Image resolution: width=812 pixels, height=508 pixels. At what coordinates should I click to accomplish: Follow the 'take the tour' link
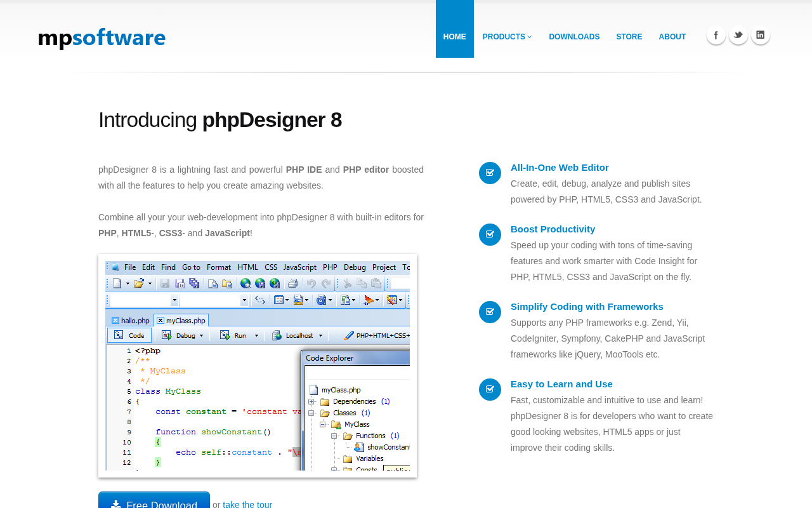[247, 504]
